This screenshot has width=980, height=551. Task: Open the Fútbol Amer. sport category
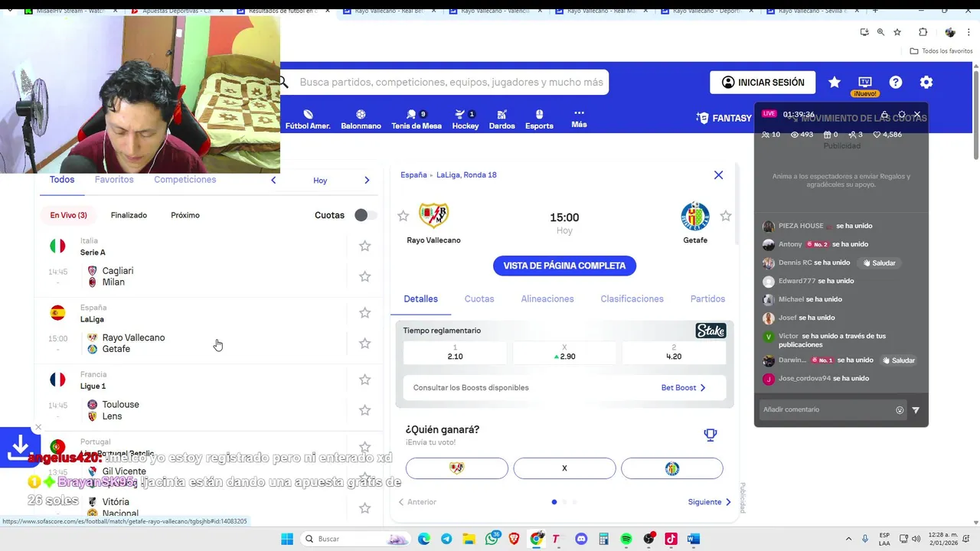[308, 119]
